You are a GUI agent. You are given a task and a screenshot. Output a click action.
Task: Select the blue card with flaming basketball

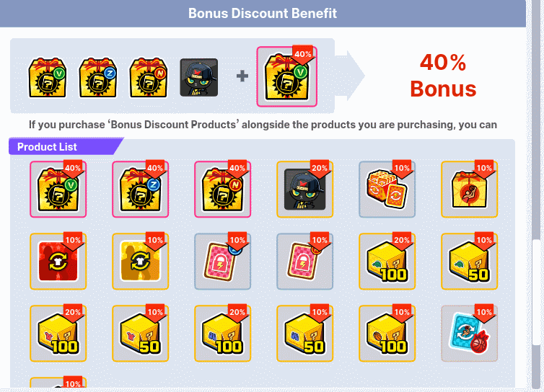pos(469,334)
